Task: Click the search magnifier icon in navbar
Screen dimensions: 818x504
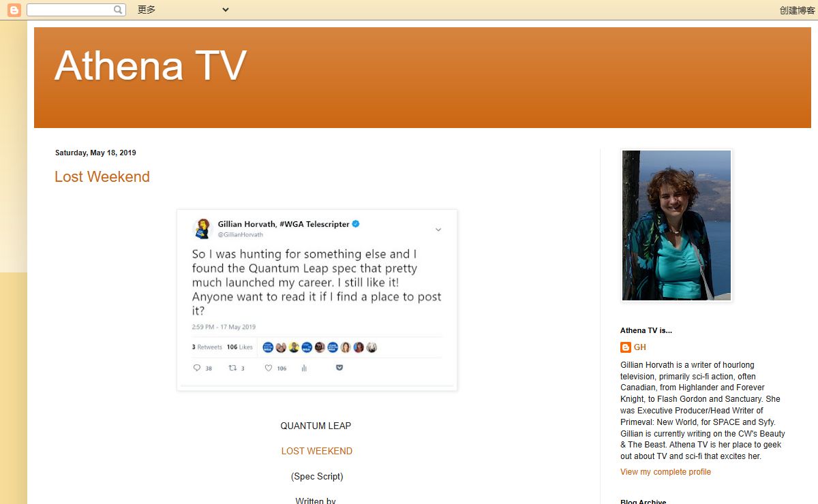Action: (x=119, y=10)
